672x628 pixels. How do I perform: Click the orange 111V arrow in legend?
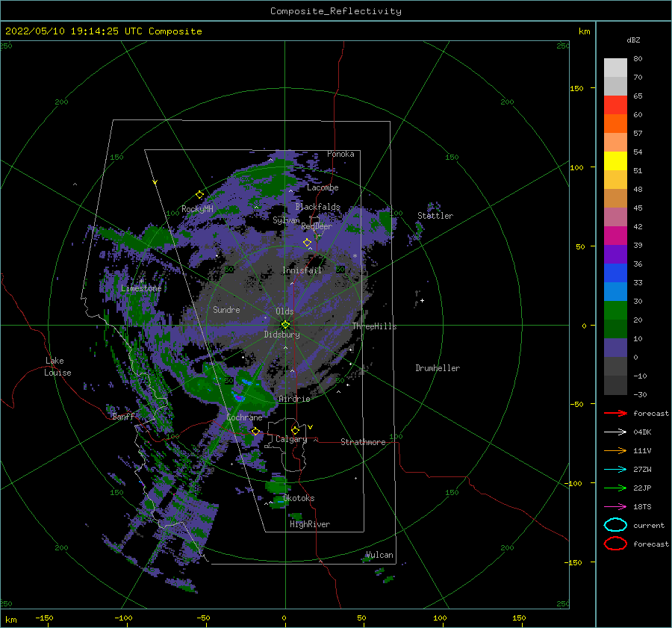[x=615, y=450]
